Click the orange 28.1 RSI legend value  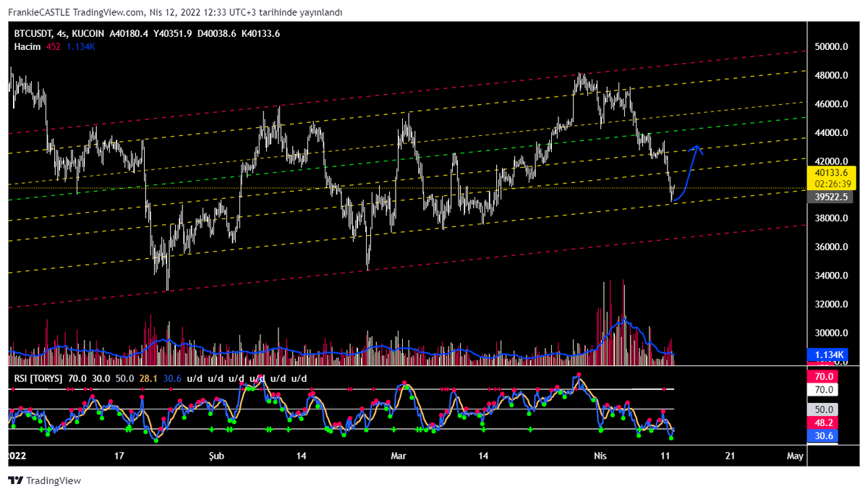pos(148,378)
